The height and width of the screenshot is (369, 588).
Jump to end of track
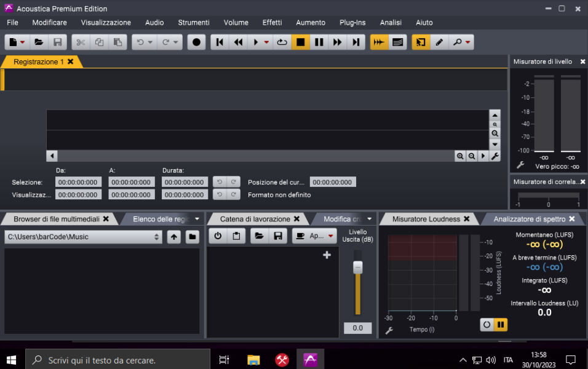[356, 42]
